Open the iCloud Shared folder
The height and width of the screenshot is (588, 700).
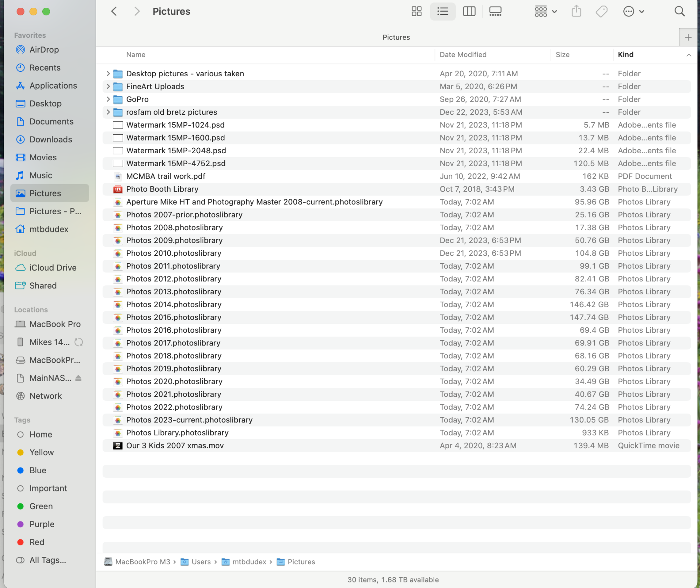coord(43,286)
